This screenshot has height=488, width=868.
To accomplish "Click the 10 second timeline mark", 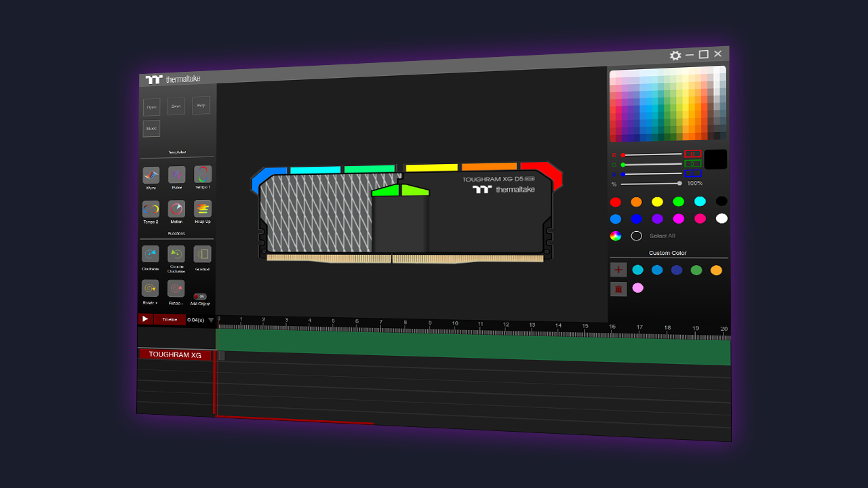I will click(x=455, y=323).
